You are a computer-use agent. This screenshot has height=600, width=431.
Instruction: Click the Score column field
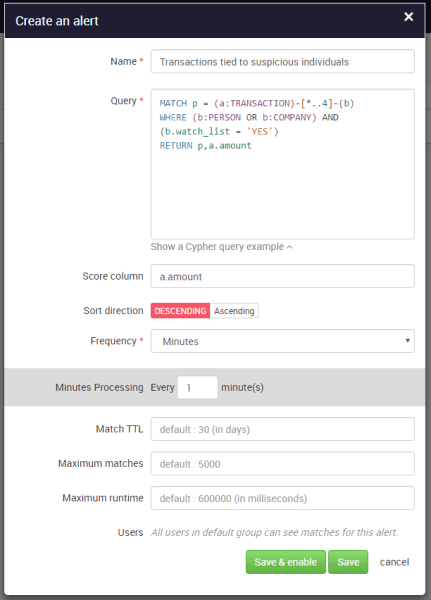click(282, 276)
